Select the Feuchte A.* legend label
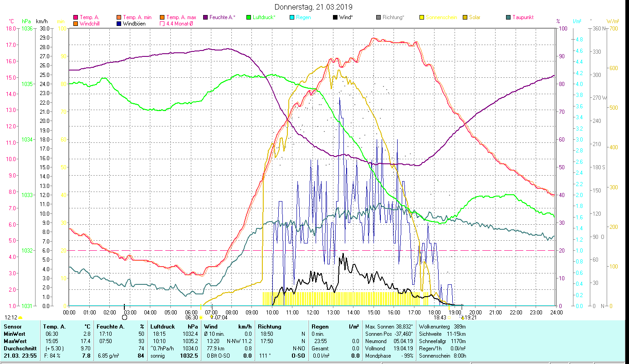629x364 pixels. [222, 17]
